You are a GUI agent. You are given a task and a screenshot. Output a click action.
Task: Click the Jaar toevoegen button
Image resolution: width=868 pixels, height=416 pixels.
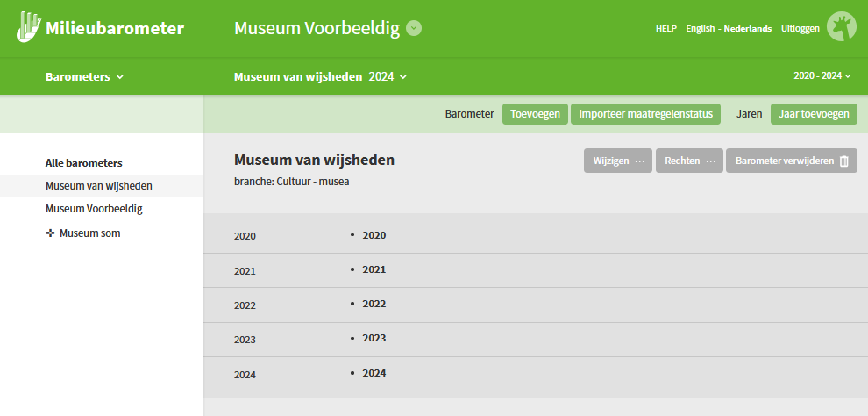pos(814,114)
